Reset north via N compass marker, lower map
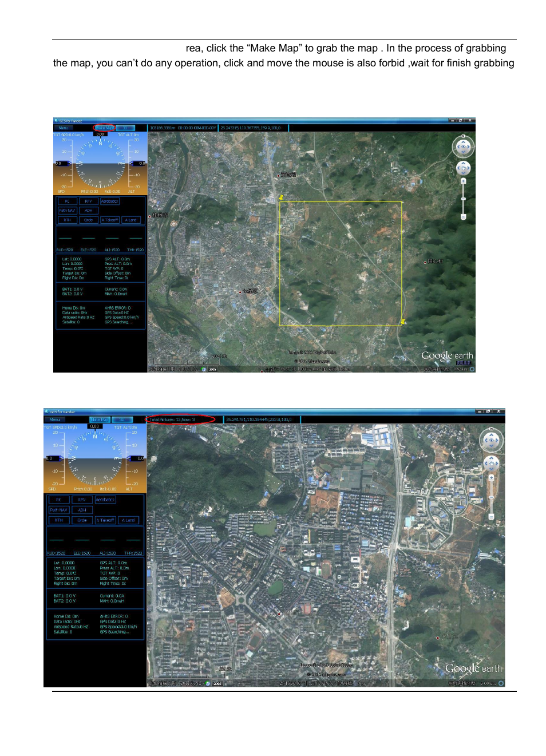 point(491,429)
